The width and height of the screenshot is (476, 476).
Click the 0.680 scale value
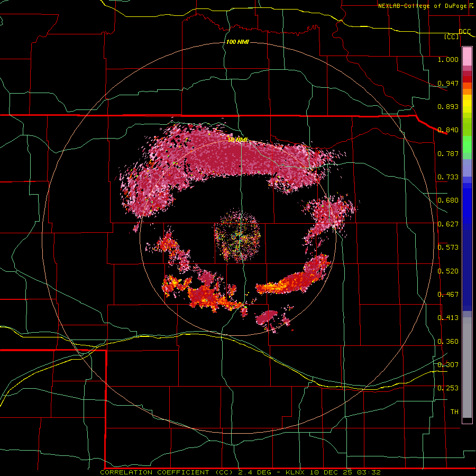[448, 200]
